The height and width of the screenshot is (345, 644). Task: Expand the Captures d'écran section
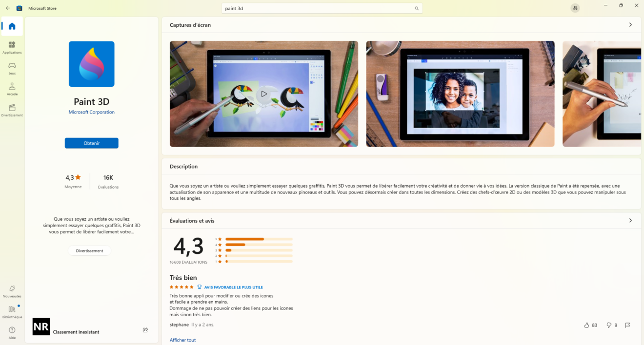(630, 24)
